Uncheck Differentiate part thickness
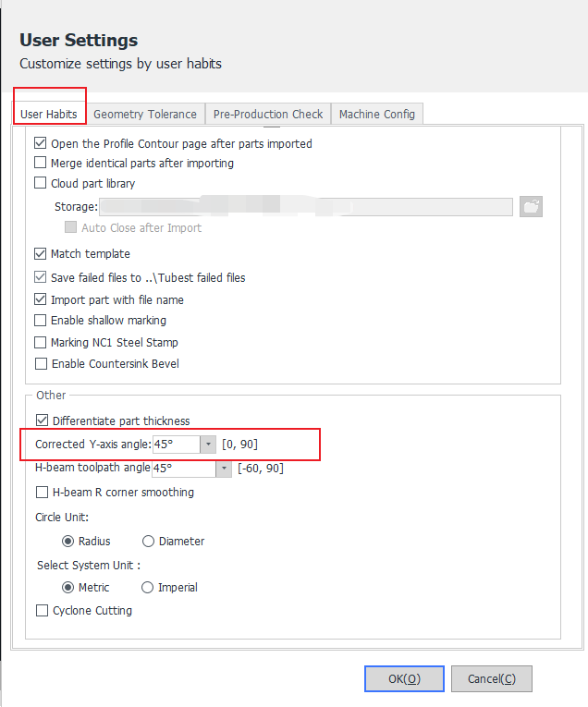The width and height of the screenshot is (588, 707). pyautogui.click(x=42, y=421)
